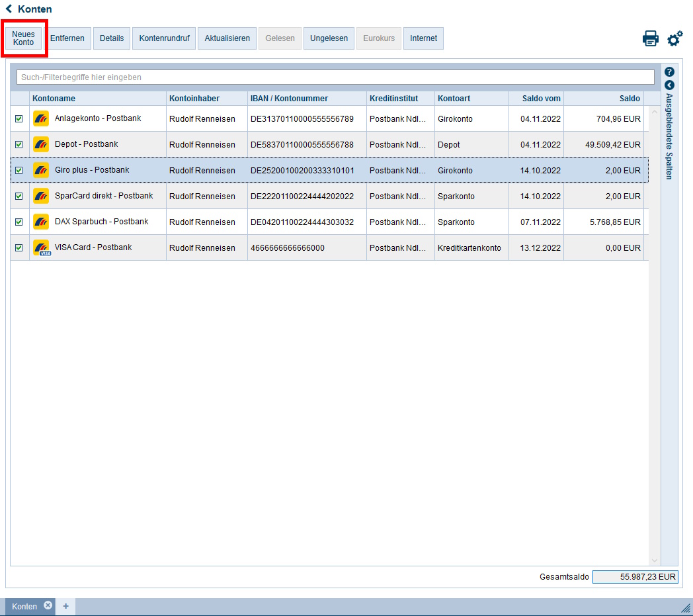Click the Aktualisieren button
Image resolution: width=693 pixels, height=616 pixels.
(227, 38)
